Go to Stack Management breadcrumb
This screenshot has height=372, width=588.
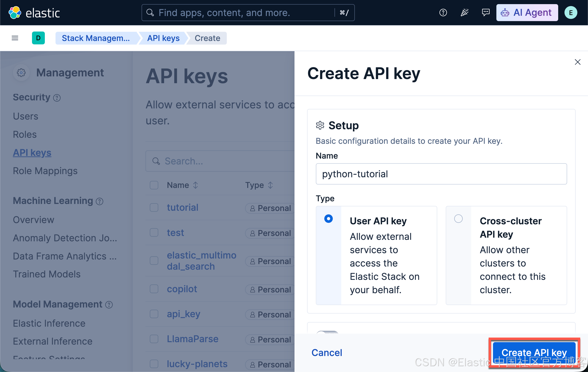96,38
